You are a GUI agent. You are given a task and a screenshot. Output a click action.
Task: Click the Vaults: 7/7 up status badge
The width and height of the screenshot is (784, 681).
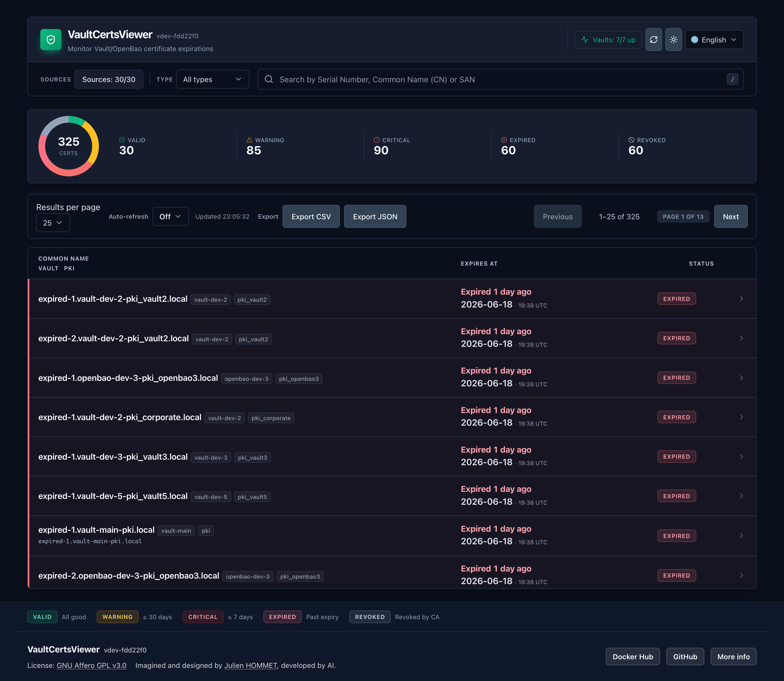click(608, 40)
